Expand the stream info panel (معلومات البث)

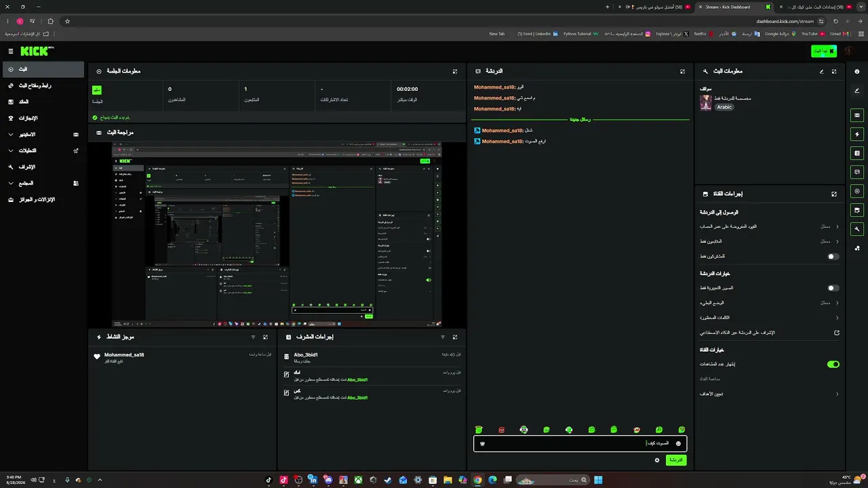coord(834,71)
